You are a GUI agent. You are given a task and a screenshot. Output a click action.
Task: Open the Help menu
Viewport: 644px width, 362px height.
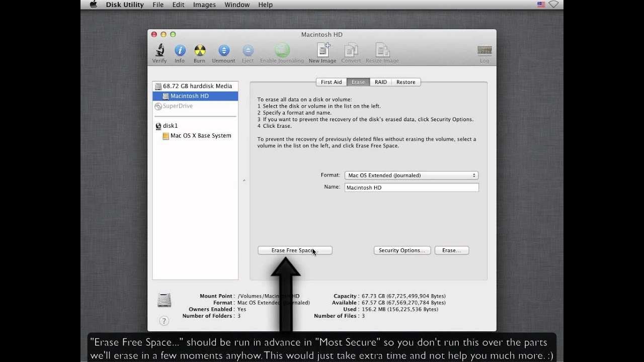[x=265, y=5]
